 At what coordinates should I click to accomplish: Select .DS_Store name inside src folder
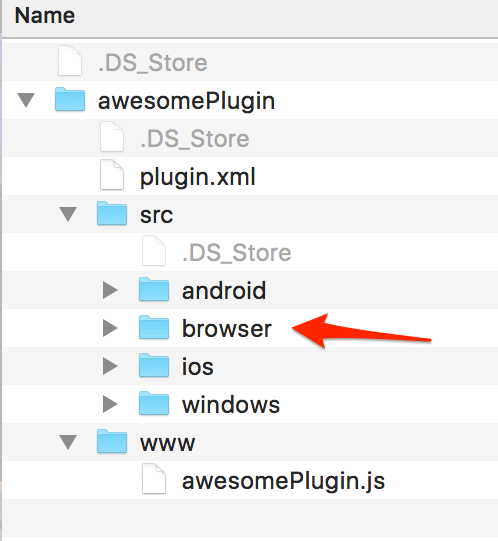pyautogui.click(x=237, y=253)
